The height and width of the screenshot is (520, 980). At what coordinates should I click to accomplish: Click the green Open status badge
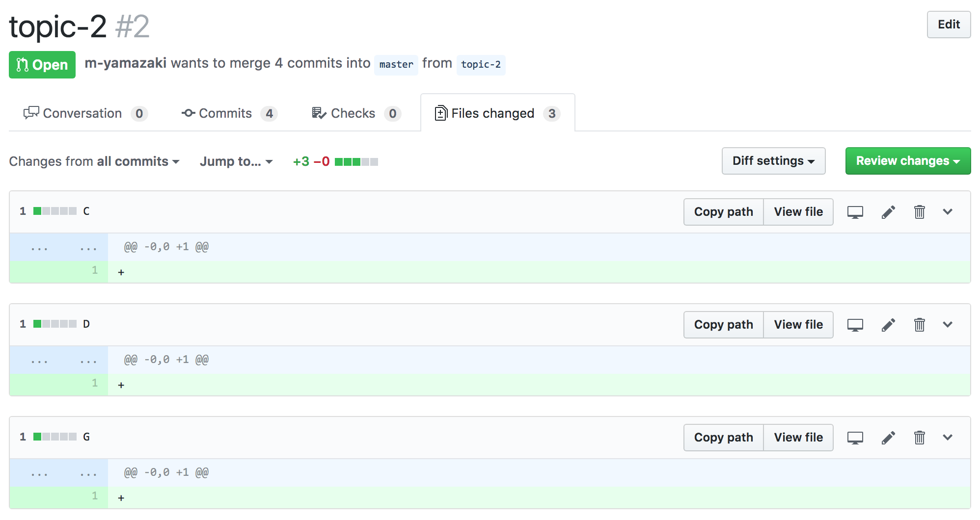(42, 65)
